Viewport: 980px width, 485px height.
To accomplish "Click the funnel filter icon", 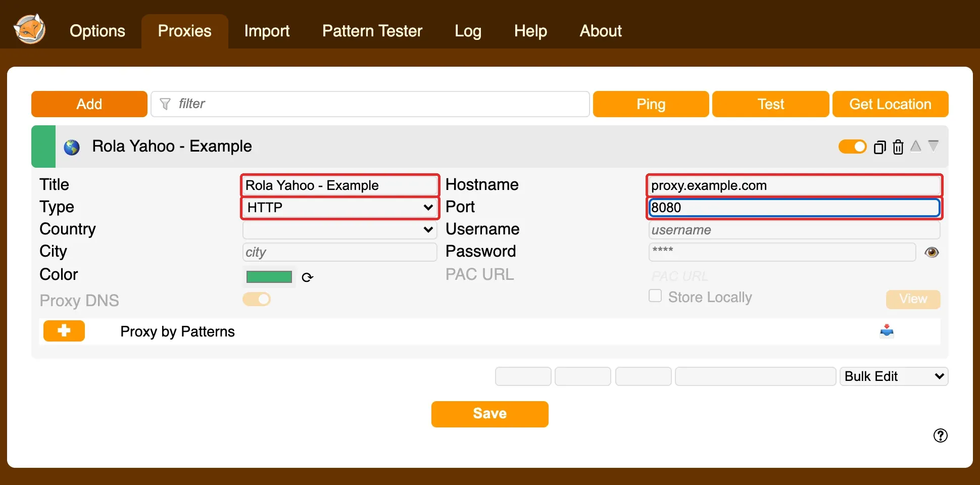I will tap(165, 104).
